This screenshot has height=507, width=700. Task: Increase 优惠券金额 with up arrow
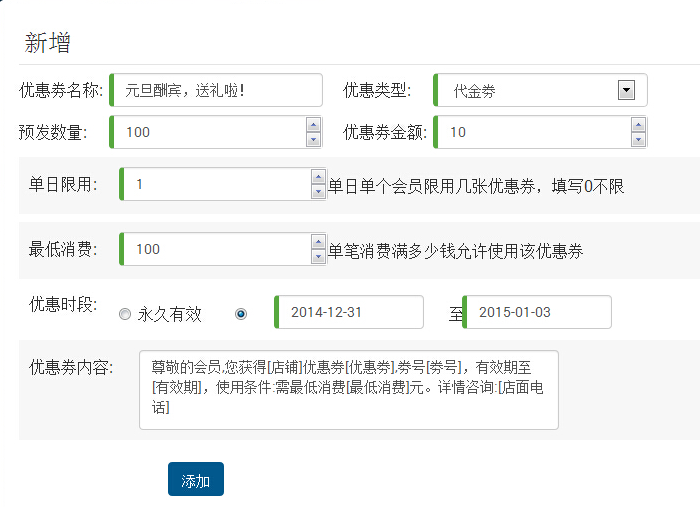click(x=638, y=124)
